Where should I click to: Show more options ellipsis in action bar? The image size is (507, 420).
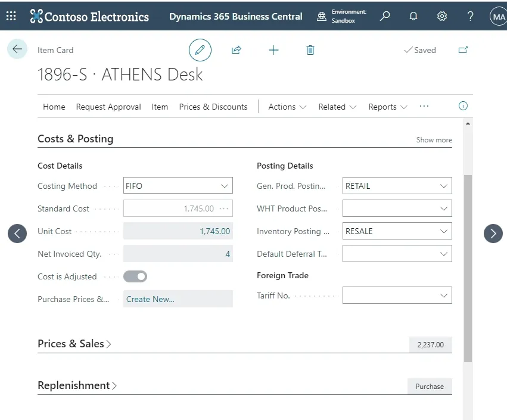coord(424,107)
